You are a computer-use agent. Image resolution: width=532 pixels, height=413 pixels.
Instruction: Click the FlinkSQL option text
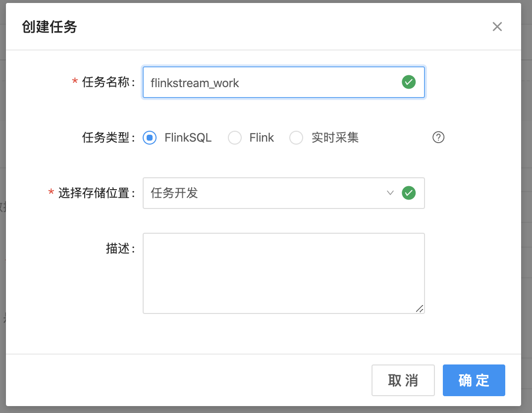188,138
